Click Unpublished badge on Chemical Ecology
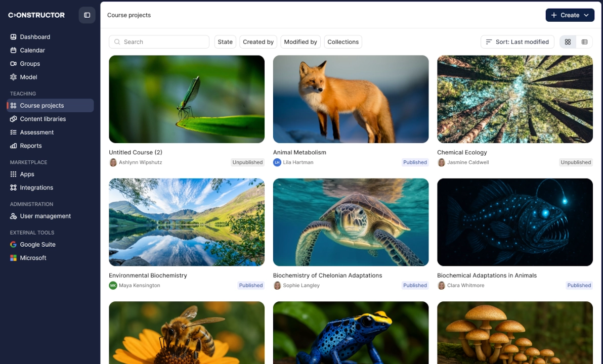 (x=576, y=162)
